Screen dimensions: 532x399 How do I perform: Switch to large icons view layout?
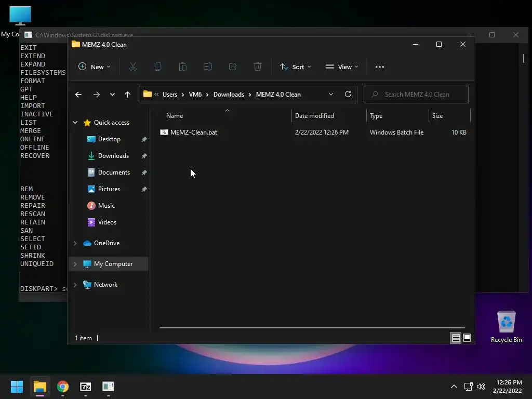[467, 338]
